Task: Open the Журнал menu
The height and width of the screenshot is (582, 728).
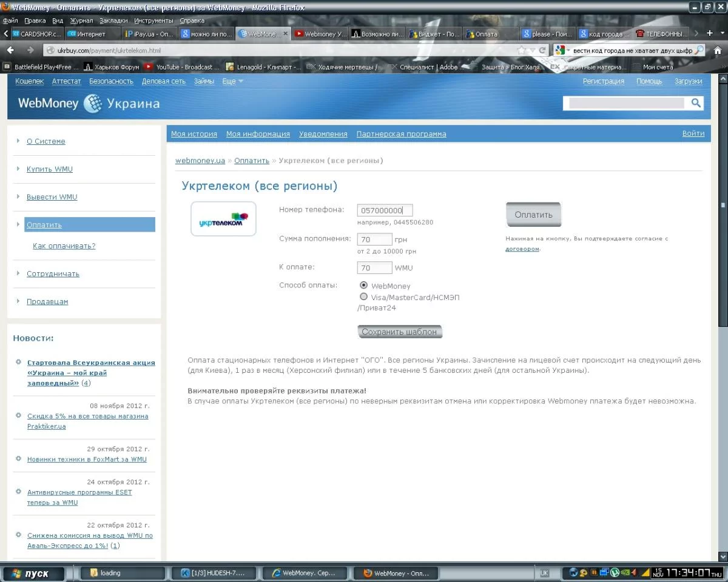Action: click(81, 21)
